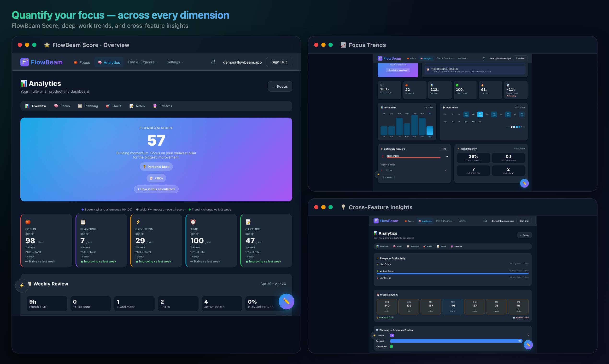The height and width of the screenshot is (364, 609).
Task: Open the Notes tab in the Overview window
Action: [x=137, y=106]
